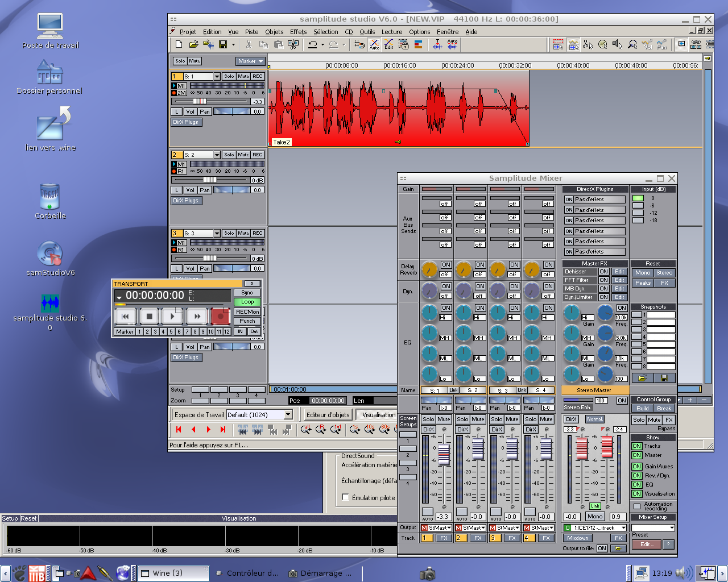The width and height of the screenshot is (728, 582).
Task: Open the Effets menu
Action: pos(298,32)
